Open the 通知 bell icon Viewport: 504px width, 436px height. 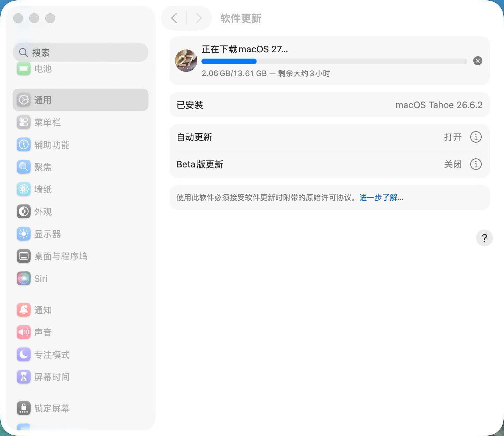click(x=24, y=310)
